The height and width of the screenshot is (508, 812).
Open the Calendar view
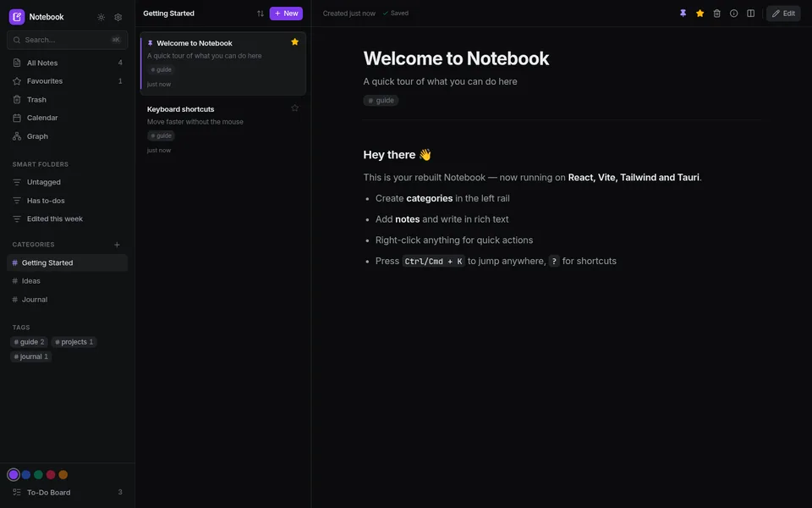[x=68, y=118]
